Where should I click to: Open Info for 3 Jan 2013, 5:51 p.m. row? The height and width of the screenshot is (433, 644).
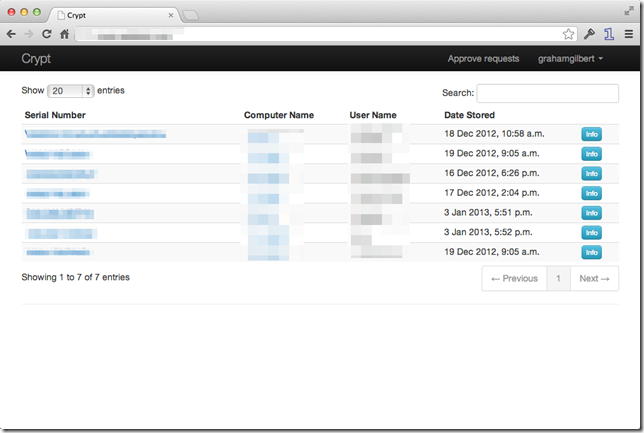pyautogui.click(x=591, y=213)
